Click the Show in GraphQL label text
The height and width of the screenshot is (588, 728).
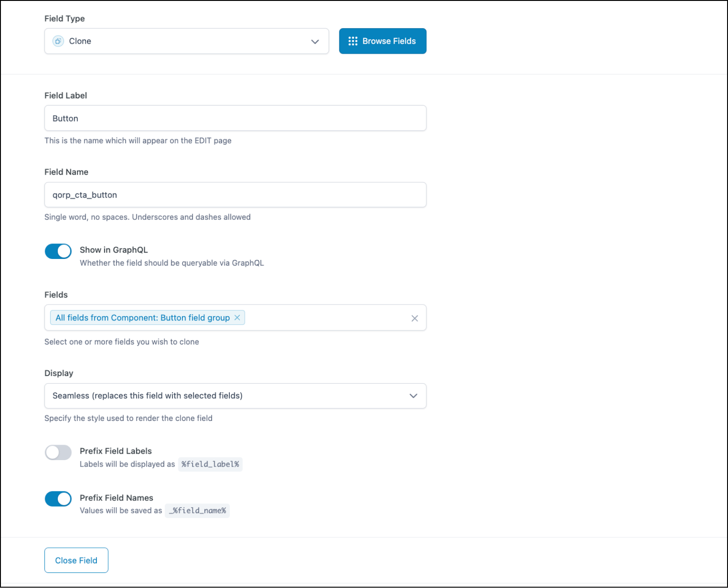(113, 249)
